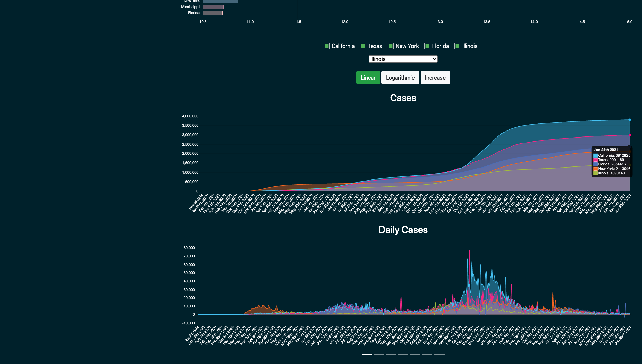Click the Daily Cases chart peak spike
Image resolution: width=642 pixels, height=364 pixels.
(x=470, y=251)
